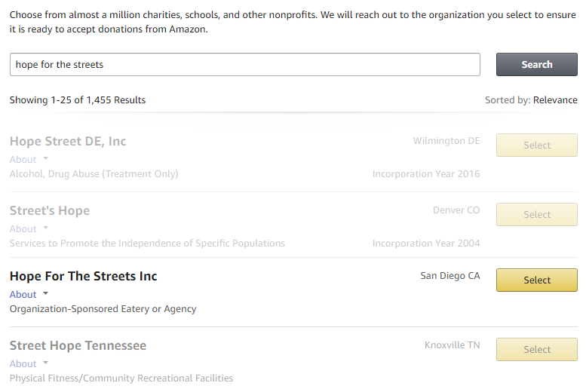Open the Street's Hope title
Image resolution: width=586 pixels, height=392 pixels.
click(50, 210)
